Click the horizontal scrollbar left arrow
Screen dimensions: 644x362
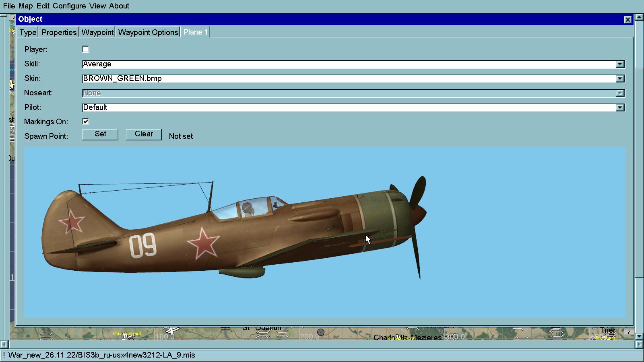coord(4,345)
